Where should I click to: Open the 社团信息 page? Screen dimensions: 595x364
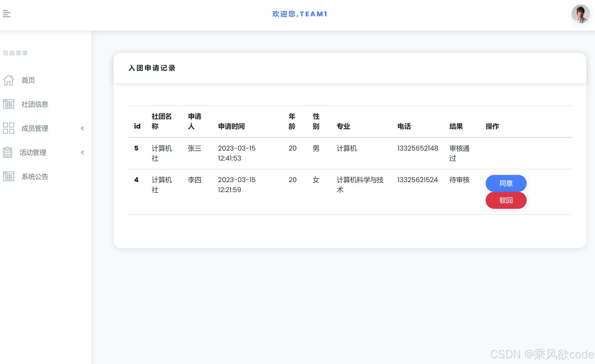35,104
